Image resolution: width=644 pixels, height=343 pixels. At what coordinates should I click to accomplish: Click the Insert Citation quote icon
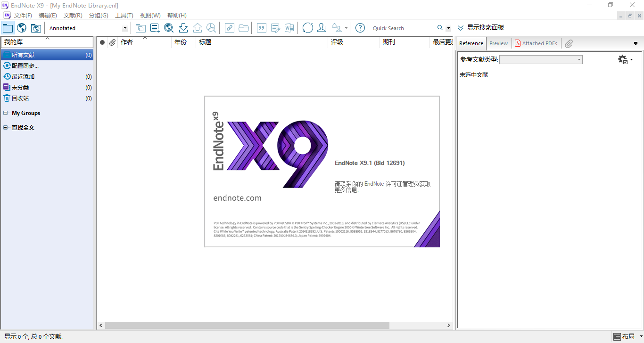261,28
